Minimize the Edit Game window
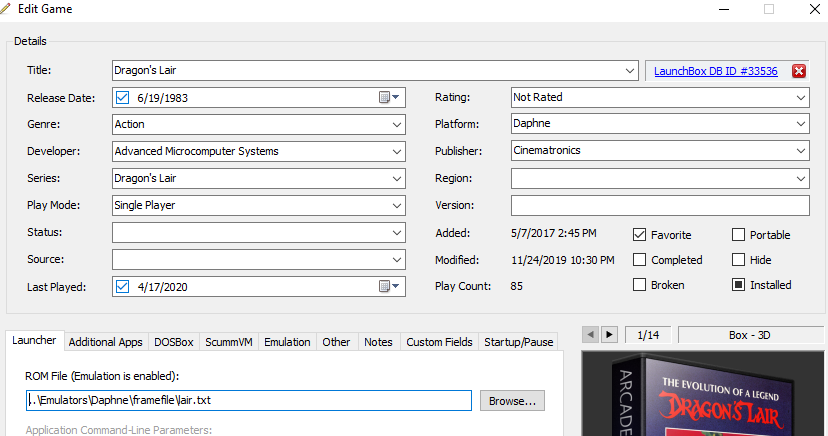The height and width of the screenshot is (436, 828). point(724,9)
